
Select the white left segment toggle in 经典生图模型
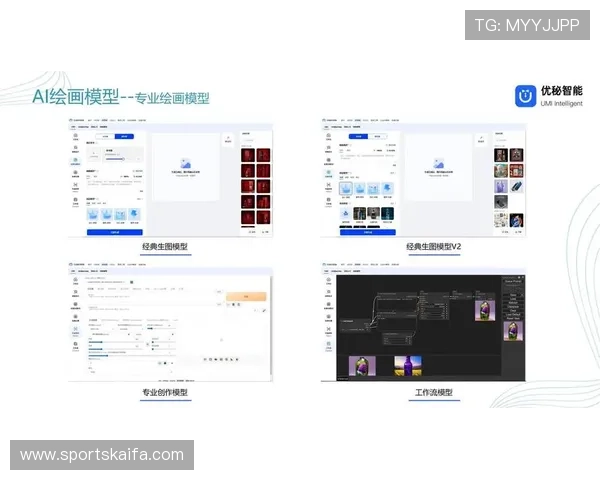[105, 136]
